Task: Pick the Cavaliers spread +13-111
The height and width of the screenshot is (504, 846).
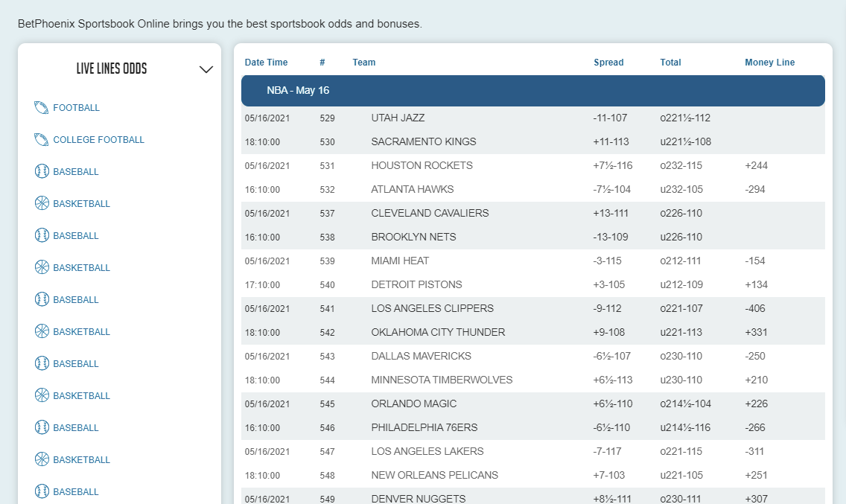Action: pyautogui.click(x=611, y=213)
